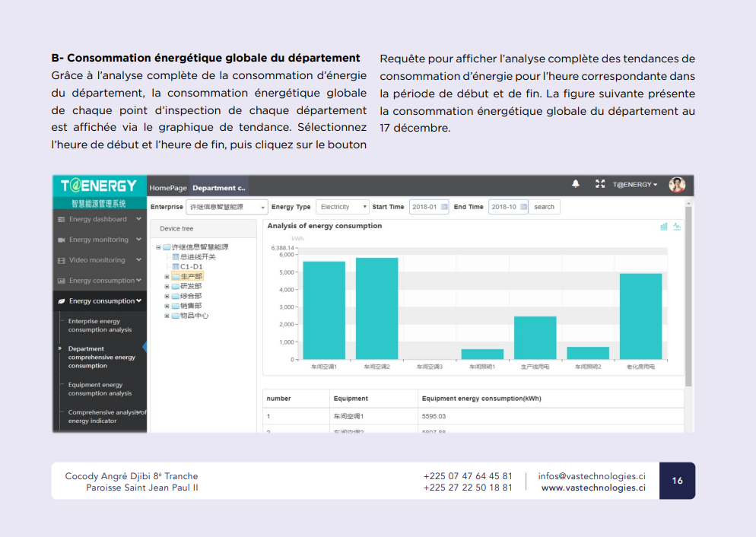
Task: Click the End Time field 2018-10
Action: click(508, 207)
